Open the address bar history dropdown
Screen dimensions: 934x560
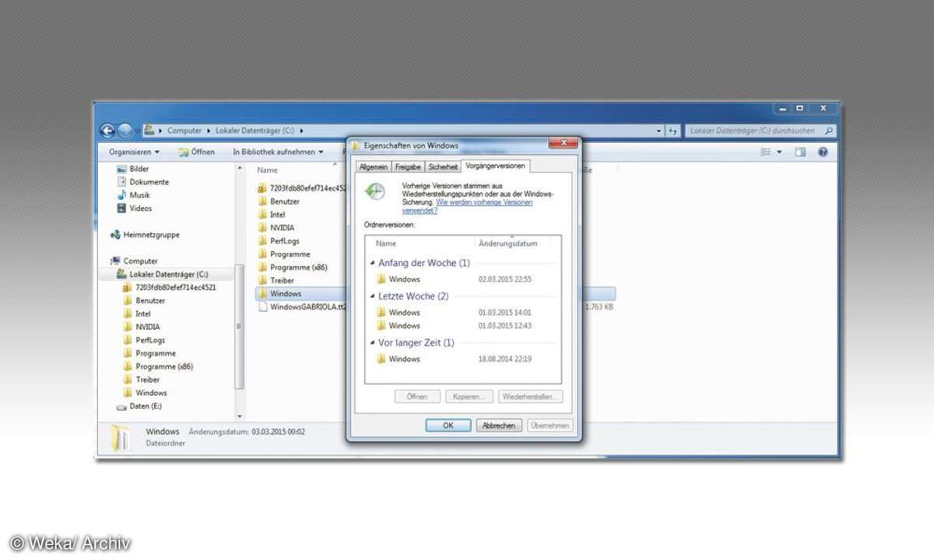(659, 131)
